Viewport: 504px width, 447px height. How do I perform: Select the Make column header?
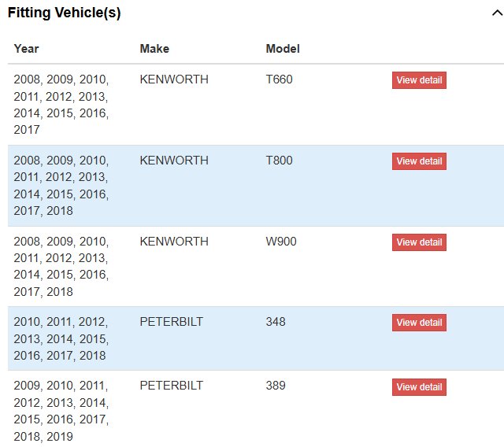[154, 49]
